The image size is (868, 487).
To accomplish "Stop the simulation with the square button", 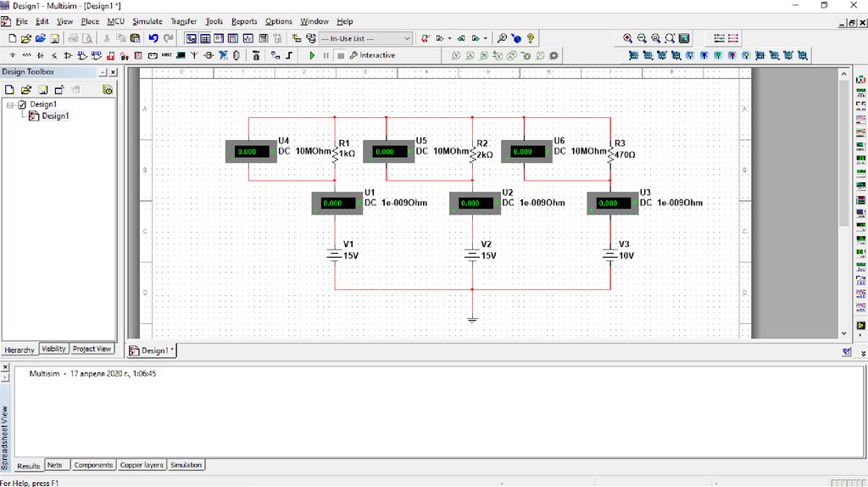I will 340,55.
